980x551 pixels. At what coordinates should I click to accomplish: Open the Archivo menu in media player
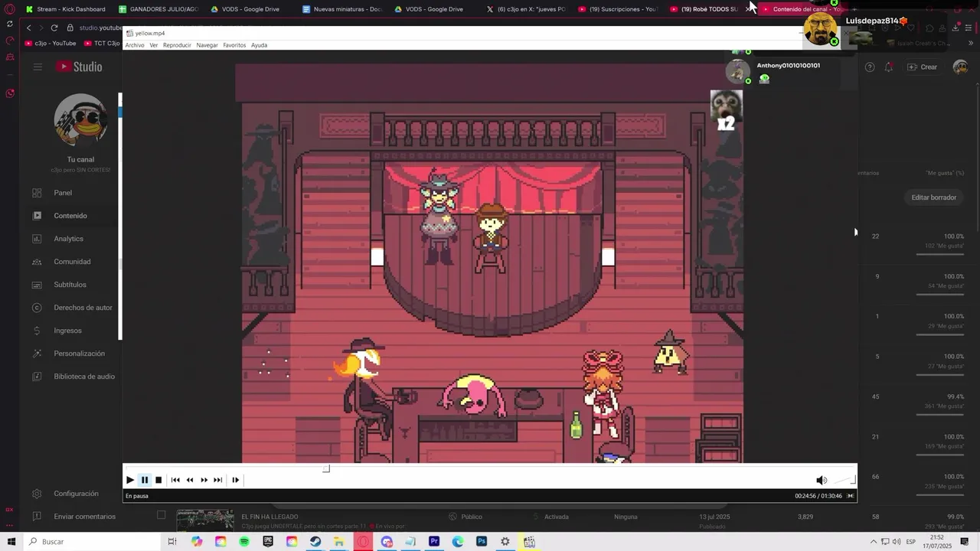click(x=135, y=45)
